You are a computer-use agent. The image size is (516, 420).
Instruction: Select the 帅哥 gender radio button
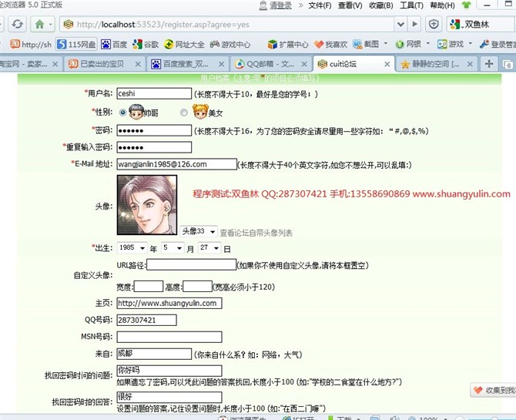click(122, 113)
